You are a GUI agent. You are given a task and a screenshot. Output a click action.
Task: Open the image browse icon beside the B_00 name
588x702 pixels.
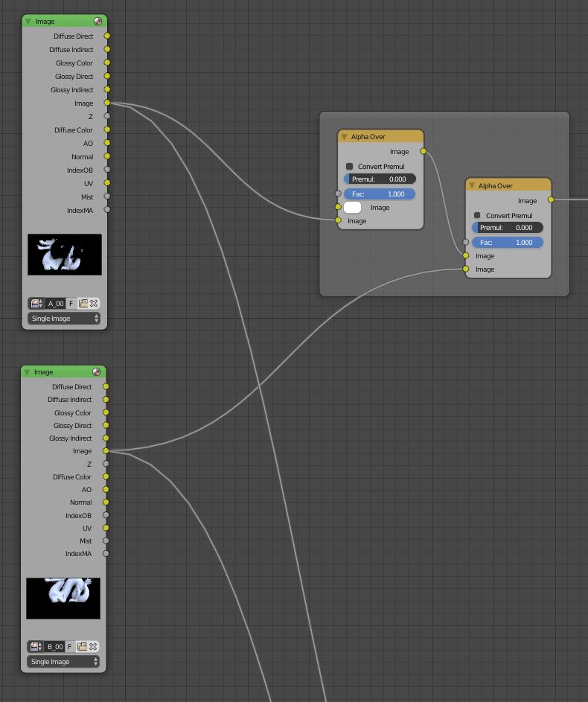pyautogui.click(x=35, y=646)
